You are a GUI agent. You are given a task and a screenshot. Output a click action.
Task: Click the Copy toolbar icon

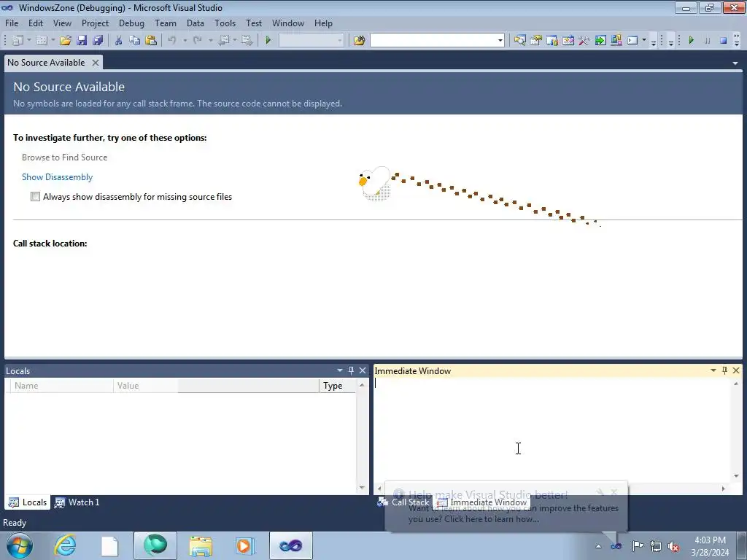(x=135, y=41)
